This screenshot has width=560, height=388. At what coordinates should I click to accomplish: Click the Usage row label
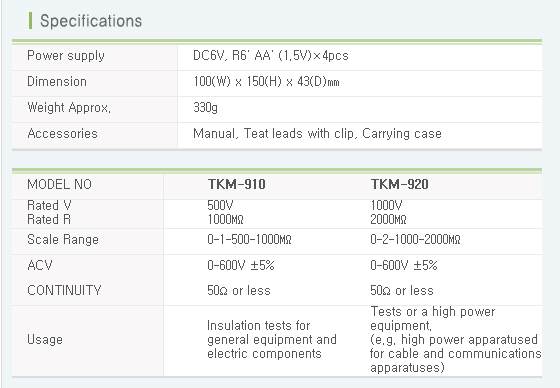[45, 339]
